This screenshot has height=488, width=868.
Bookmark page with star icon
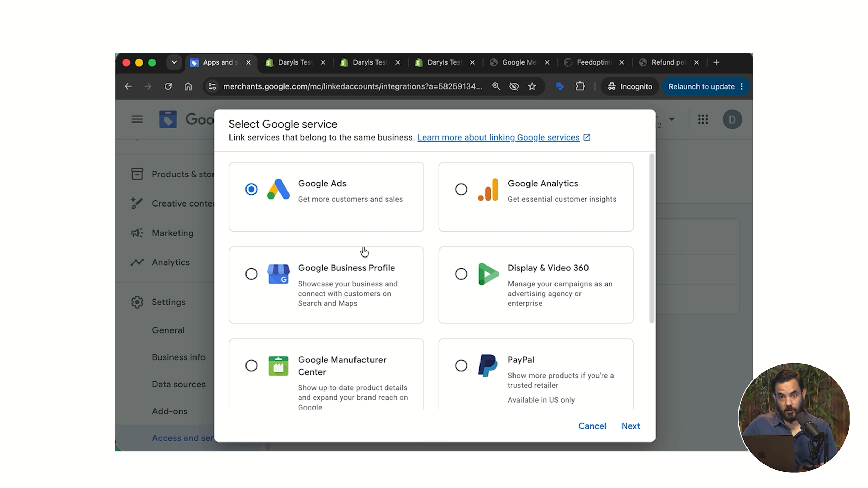[x=532, y=86]
